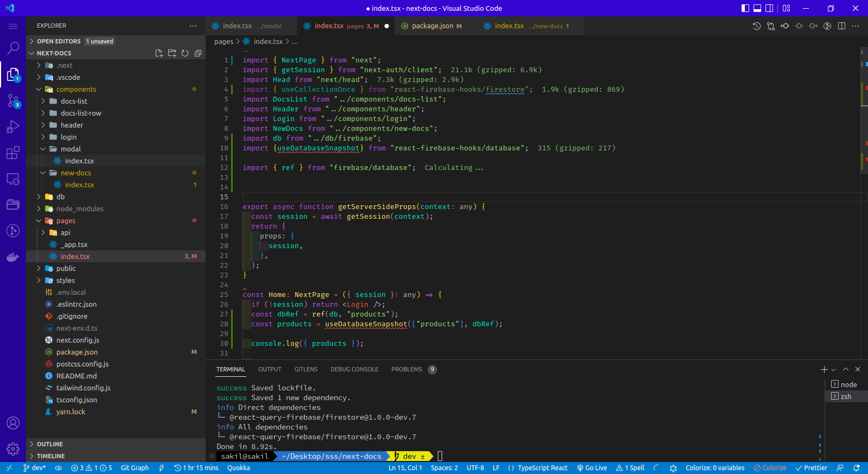Click New Folder icon in NEXT-DOCS header

click(x=172, y=53)
